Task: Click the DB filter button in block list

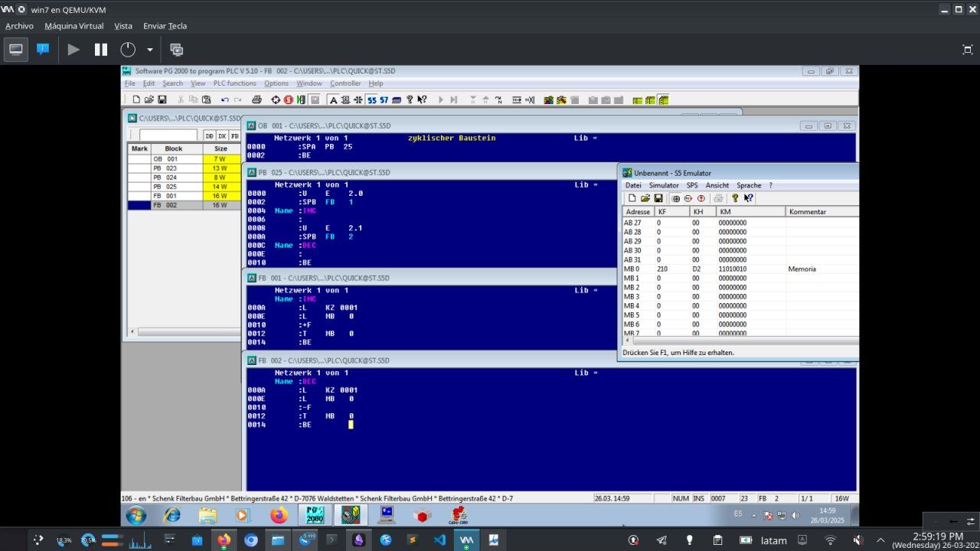Action: tap(208, 135)
